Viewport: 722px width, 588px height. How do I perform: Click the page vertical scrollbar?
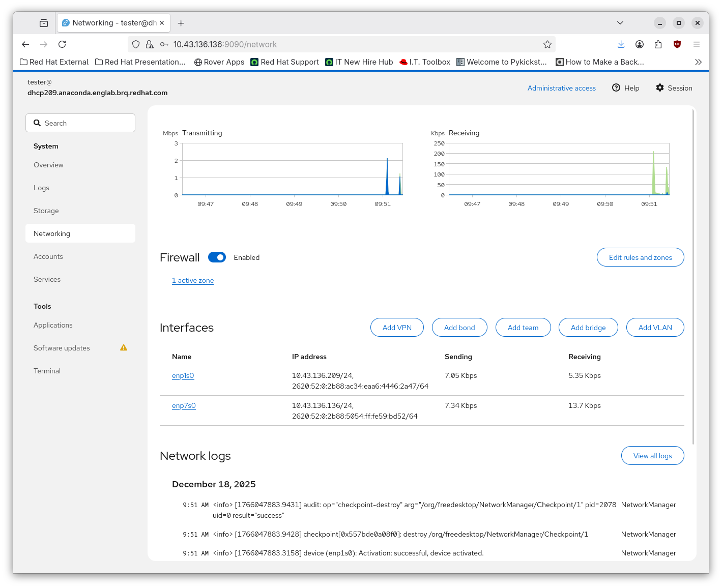[x=693, y=277]
